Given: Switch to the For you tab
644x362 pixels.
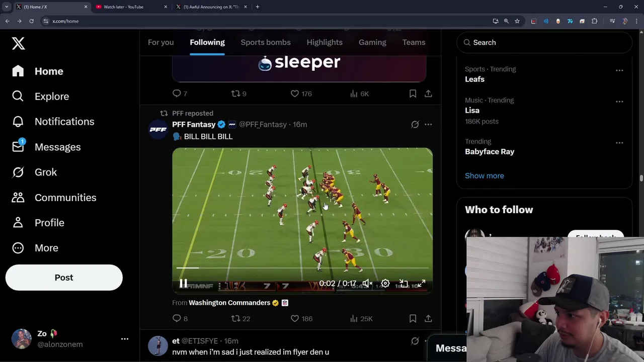Looking at the screenshot, I should (x=161, y=42).
